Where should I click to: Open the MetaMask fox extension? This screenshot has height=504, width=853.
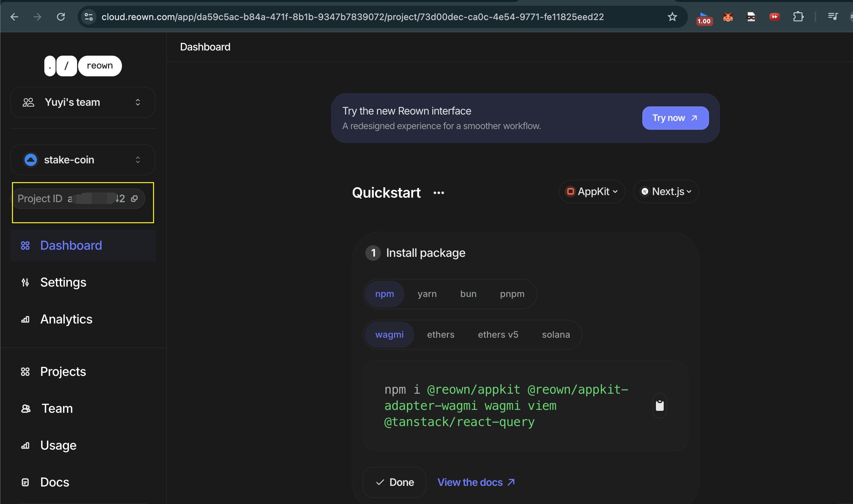coord(728,16)
